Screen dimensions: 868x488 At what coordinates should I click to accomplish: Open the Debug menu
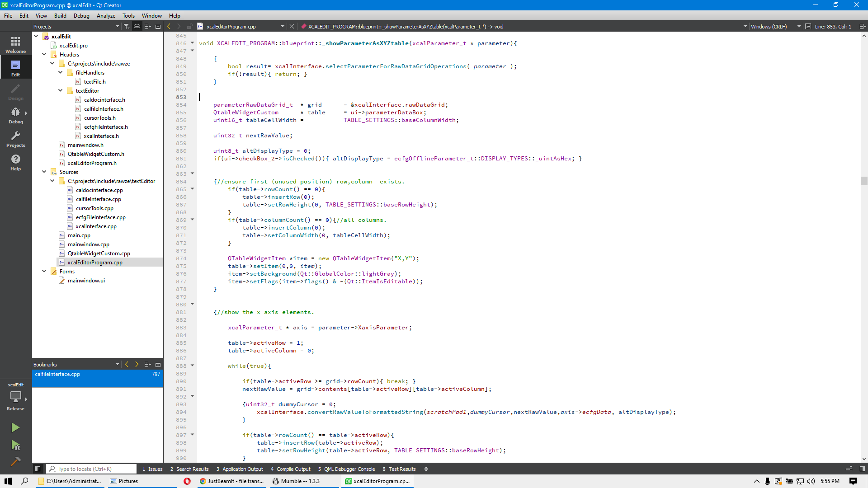(81, 15)
